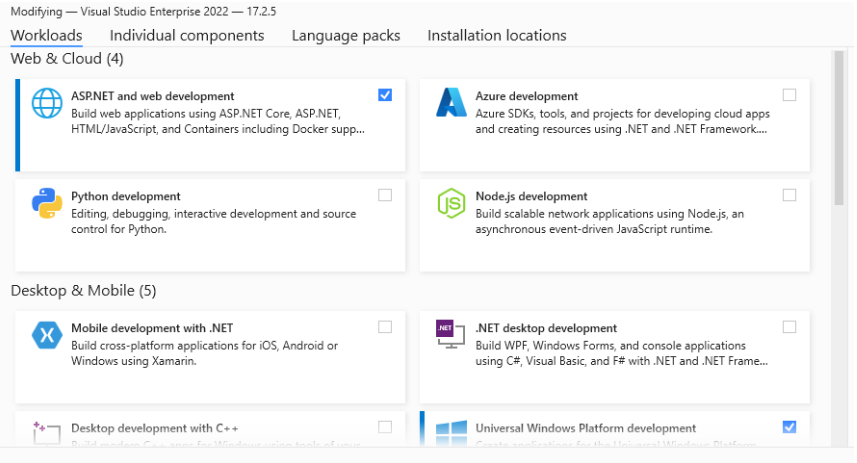Screen dimensions: 857x463
Task: Click the Desktop development with C++ icon
Action: coord(46,433)
